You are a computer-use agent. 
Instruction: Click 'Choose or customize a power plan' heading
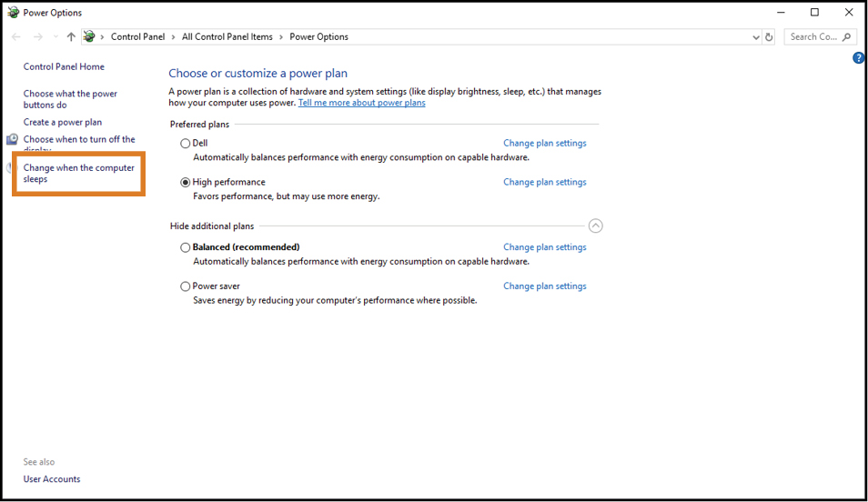[258, 73]
